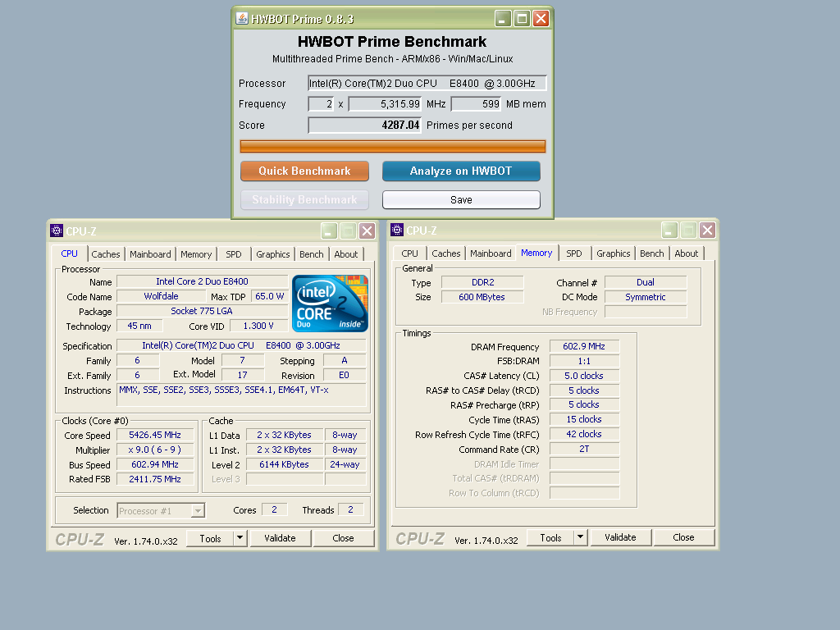Image resolution: width=840 pixels, height=630 pixels.
Task: Click Core VID value 1.300 V
Action: click(x=258, y=326)
